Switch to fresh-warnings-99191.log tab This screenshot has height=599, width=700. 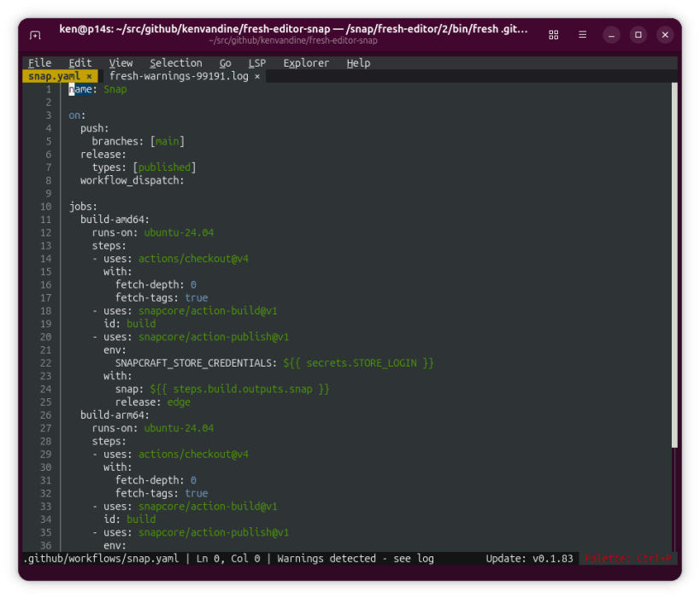click(x=179, y=76)
